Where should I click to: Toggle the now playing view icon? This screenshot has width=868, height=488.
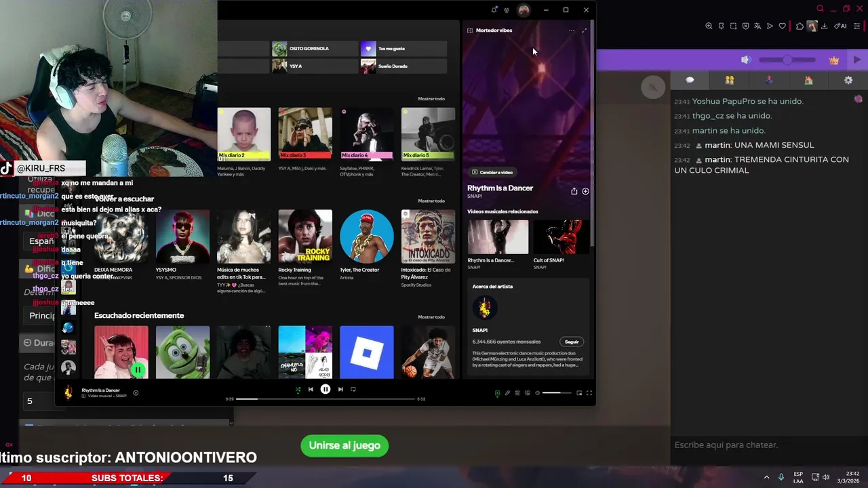(497, 393)
